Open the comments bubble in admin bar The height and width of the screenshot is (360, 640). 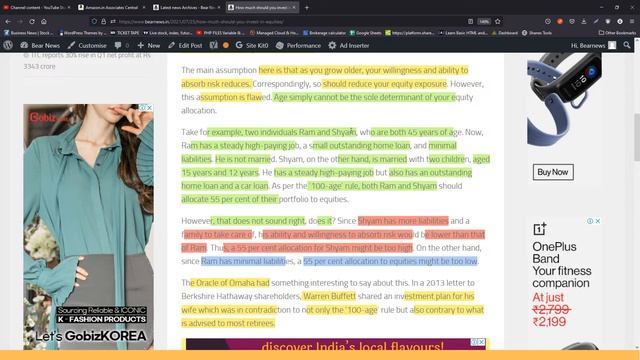[121, 45]
